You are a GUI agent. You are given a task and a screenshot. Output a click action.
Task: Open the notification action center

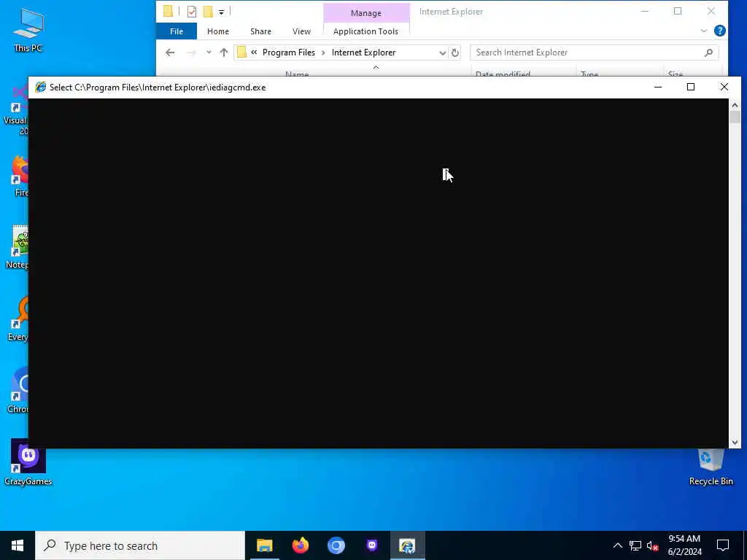click(723, 545)
